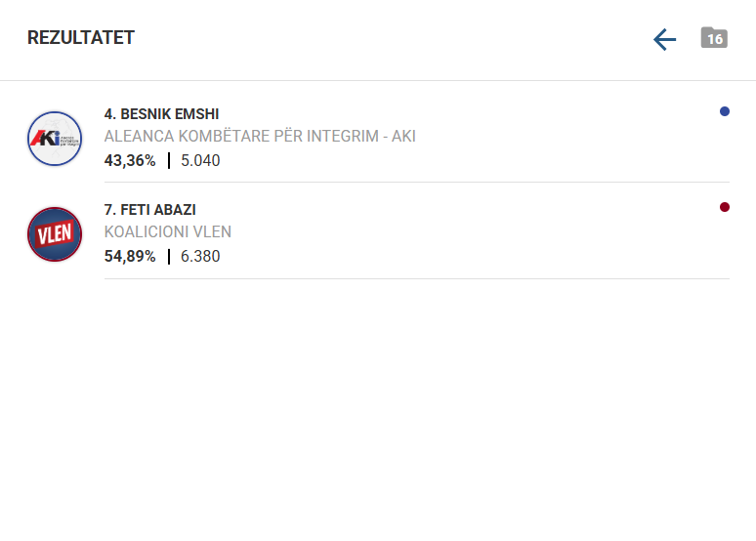Click the VLEN coalition logo

click(55, 234)
